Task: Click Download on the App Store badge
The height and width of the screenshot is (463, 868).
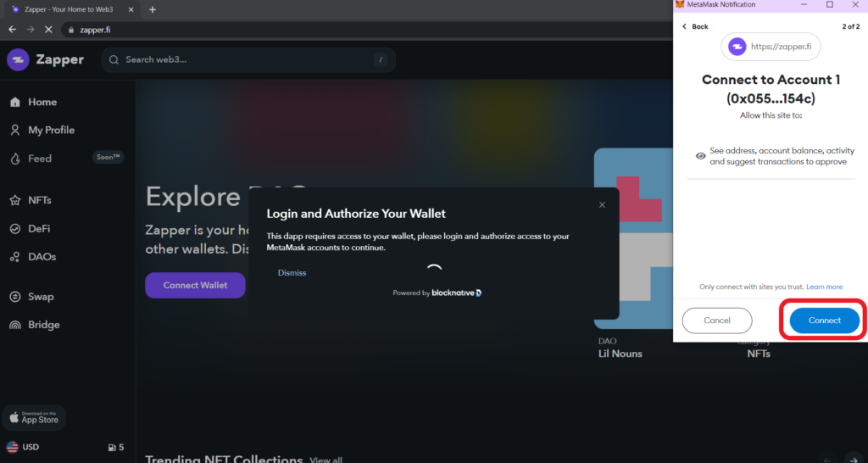Action: pyautogui.click(x=34, y=417)
